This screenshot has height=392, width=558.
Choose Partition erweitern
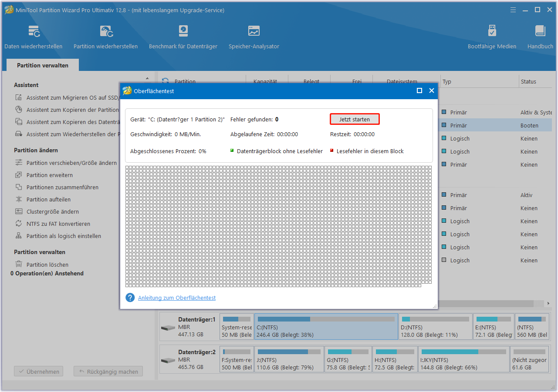[x=44, y=175]
